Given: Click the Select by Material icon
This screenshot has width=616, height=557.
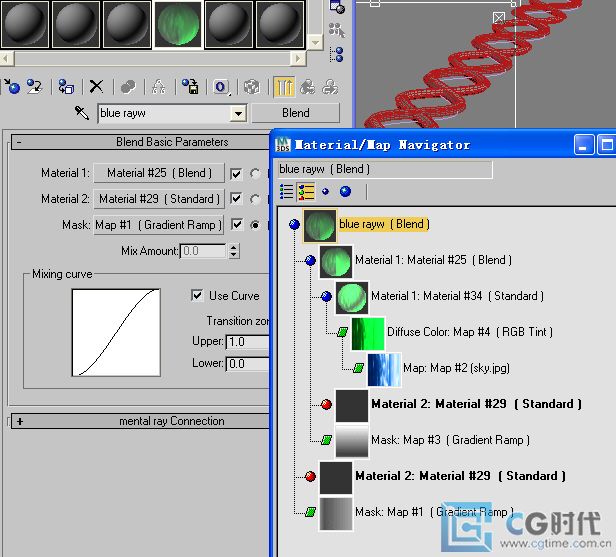Looking at the screenshot, I should (337, 30).
